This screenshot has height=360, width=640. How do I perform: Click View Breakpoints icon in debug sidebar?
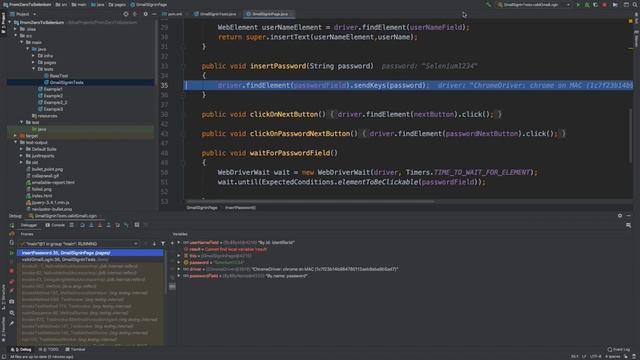click(x=12, y=282)
